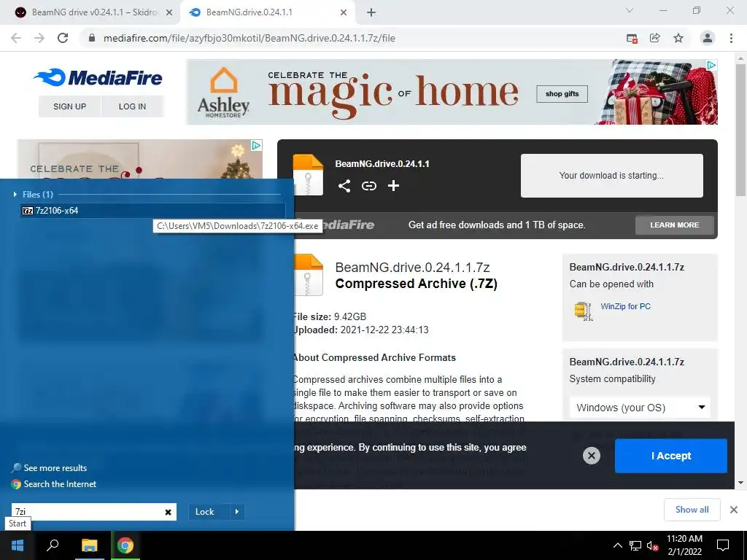This screenshot has height=560, width=747.
Task: Click the WinZip icon
Action: point(584,311)
